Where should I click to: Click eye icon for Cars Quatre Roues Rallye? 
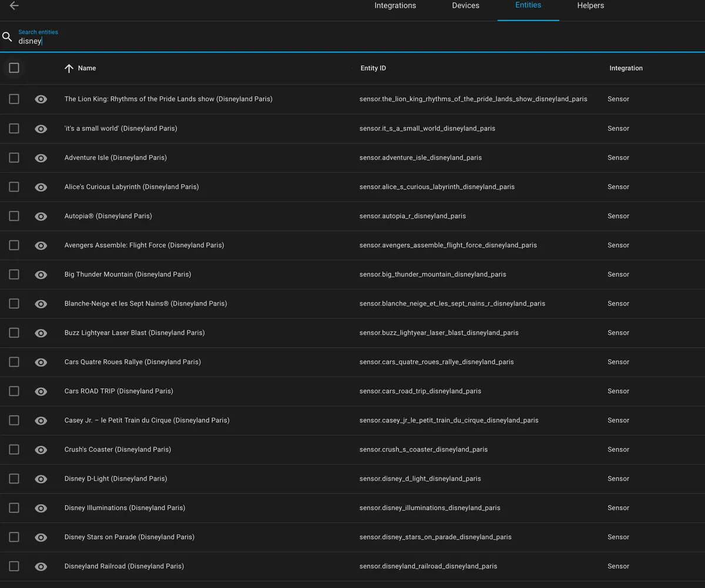pos(41,362)
